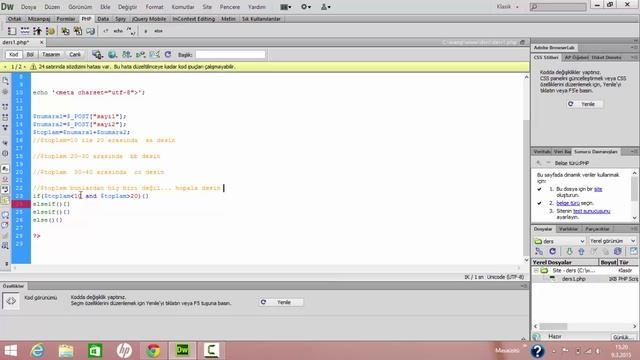Image resolution: width=640 pixels, height=360 pixels.
Task: Click the refresh design view icon
Action: pyautogui.click(x=168, y=54)
